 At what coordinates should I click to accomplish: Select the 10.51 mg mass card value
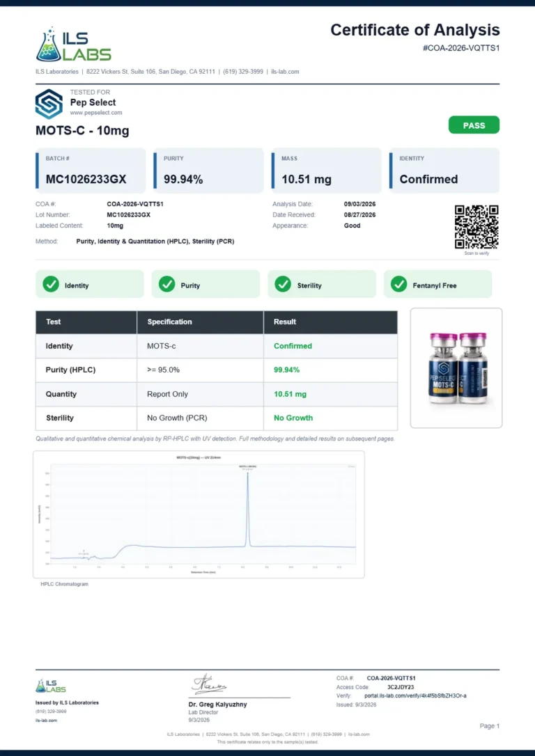(307, 180)
